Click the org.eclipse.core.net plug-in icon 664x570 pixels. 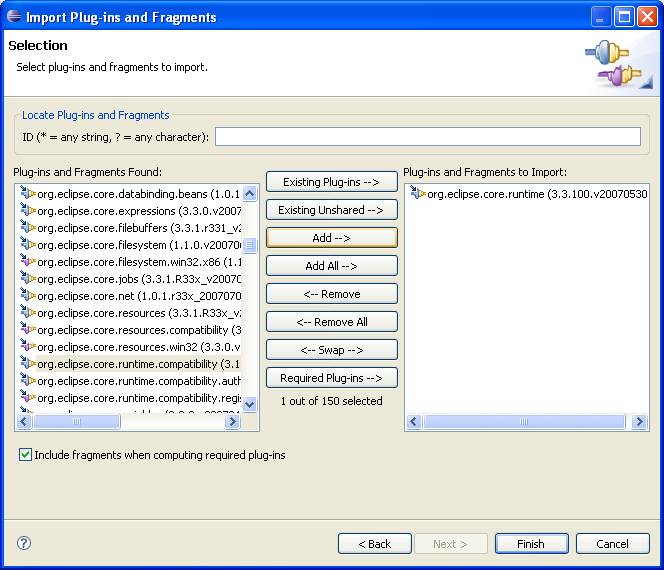(28, 296)
